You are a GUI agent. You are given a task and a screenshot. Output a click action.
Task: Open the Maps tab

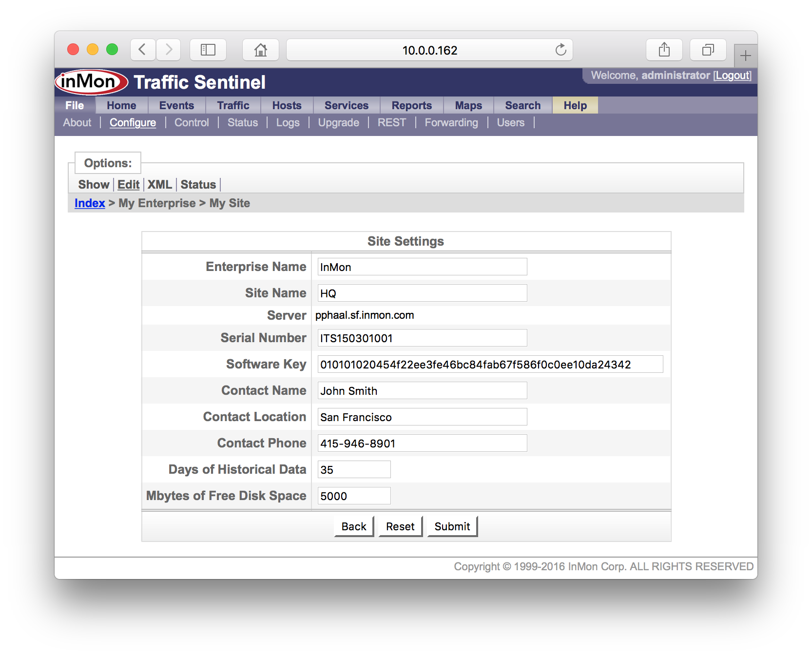[x=468, y=105]
